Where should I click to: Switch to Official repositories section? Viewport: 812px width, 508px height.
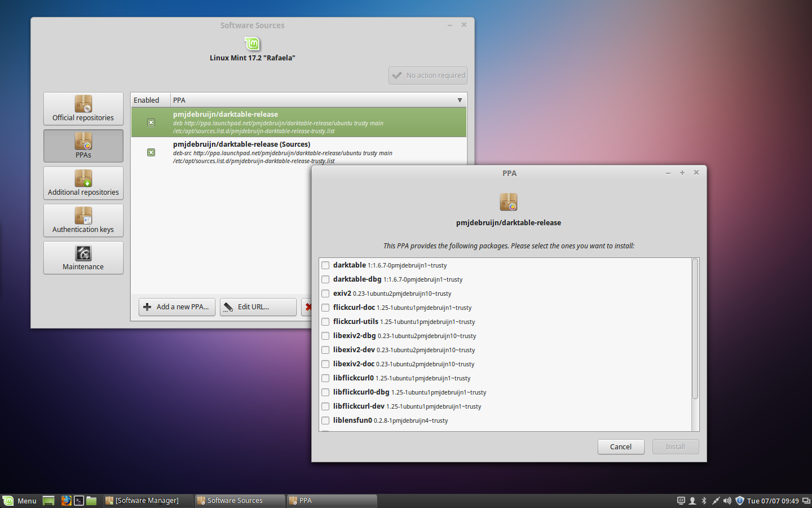coord(83,109)
